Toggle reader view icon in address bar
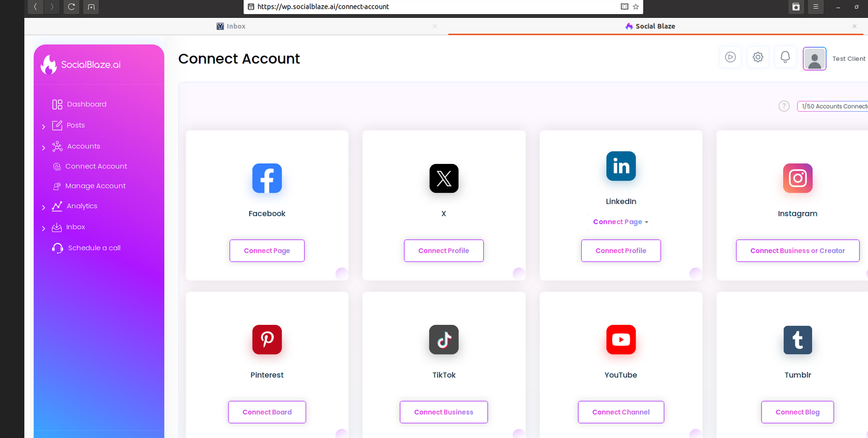The image size is (868, 438). tap(624, 7)
